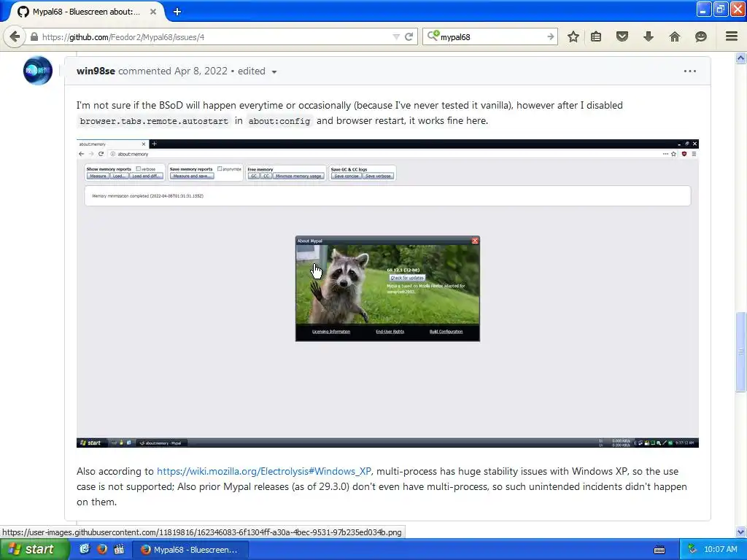747x560 pixels.
Task: Open a new browser tab
Action: (x=177, y=12)
